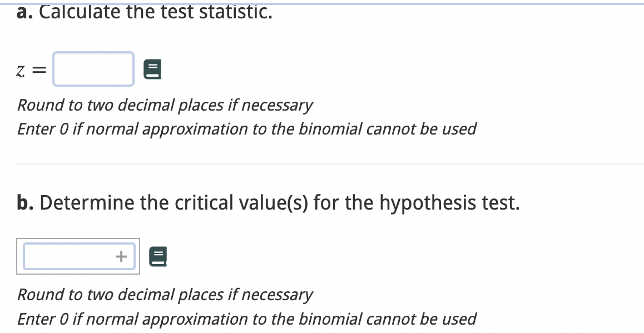The height and width of the screenshot is (333, 644).
Task: Click the part b heading text
Action: pyautogui.click(x=268, y=203)
